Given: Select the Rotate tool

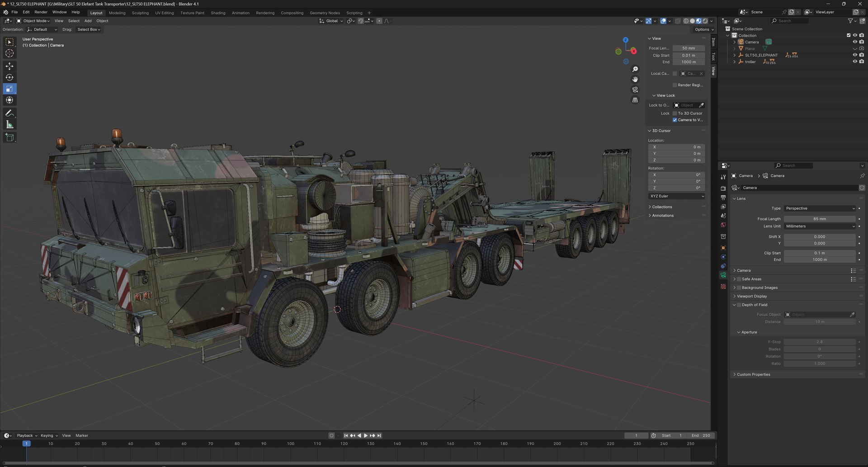Looking at the screenshot, I should pyautogui.click(x=9, y=77).
